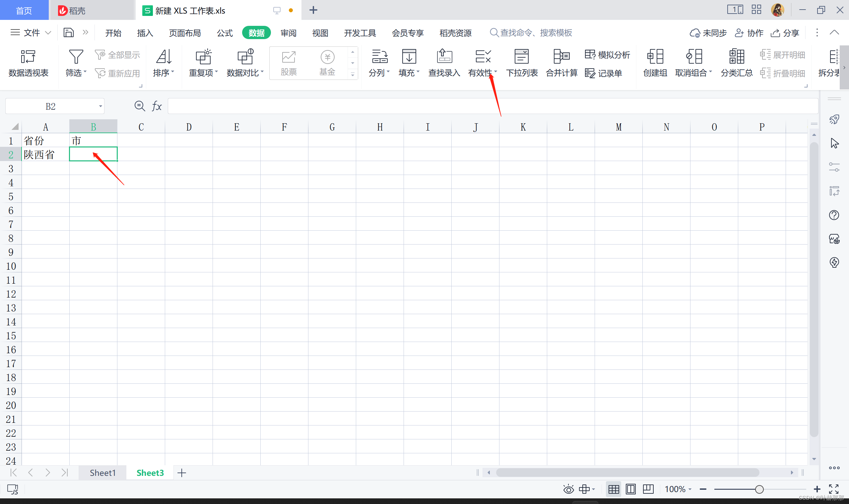Click the 协作 collaborate button
Image resolution: width=849 pixels, height=504 pixels.
click(749, 33)
